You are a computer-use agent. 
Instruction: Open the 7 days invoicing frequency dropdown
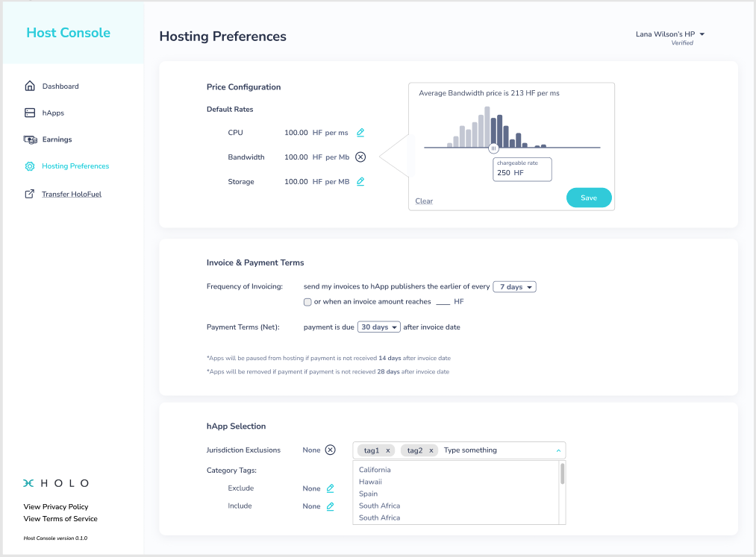click(514, 286)
